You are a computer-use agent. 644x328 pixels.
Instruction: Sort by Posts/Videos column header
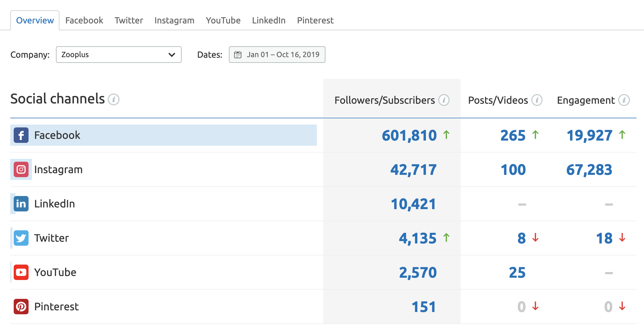(x=498, y=100)
